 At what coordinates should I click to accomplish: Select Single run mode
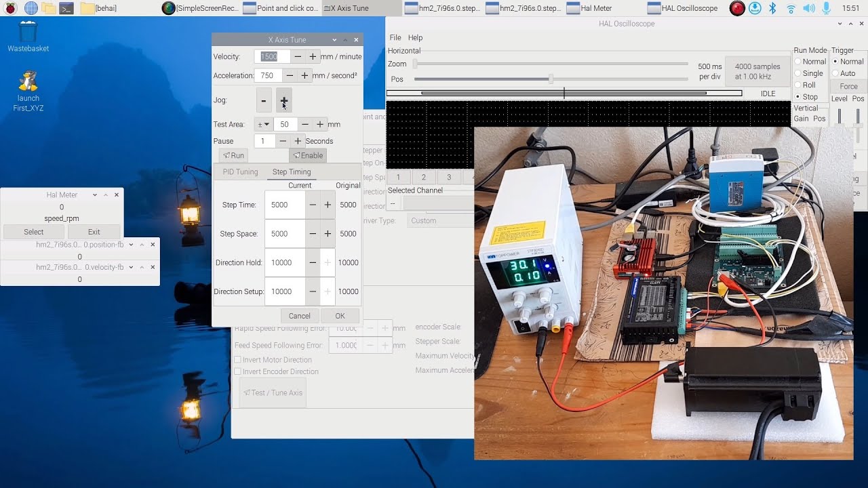click(x=809, y=73)
